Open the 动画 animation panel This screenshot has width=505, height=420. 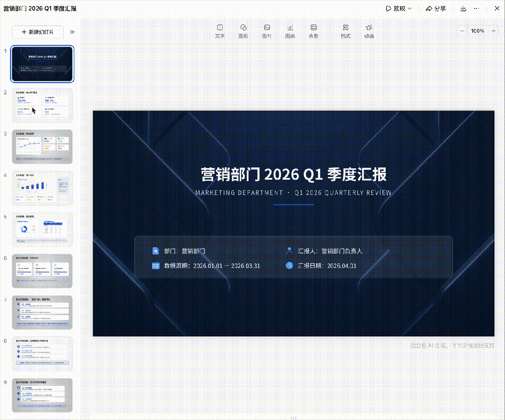[x=369, y=31]
